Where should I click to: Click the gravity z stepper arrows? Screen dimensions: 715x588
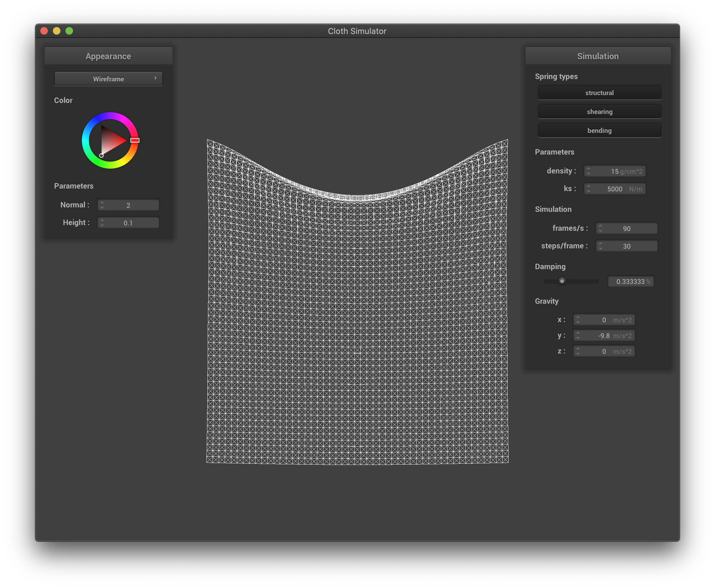pyautogui.click(x=578, y=351)
